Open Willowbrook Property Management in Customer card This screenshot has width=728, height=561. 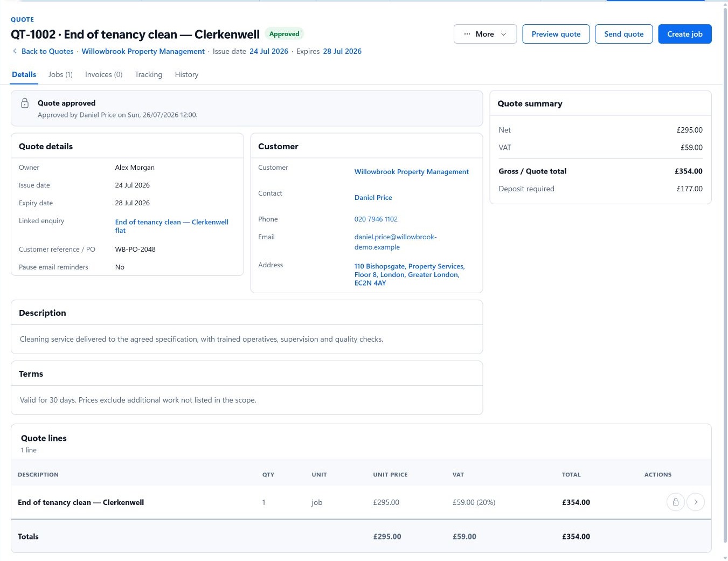point(412,171)
